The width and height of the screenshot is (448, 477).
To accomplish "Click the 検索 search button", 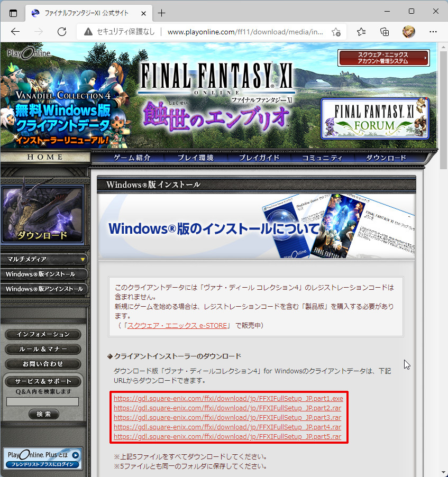I will coord(43,414).
